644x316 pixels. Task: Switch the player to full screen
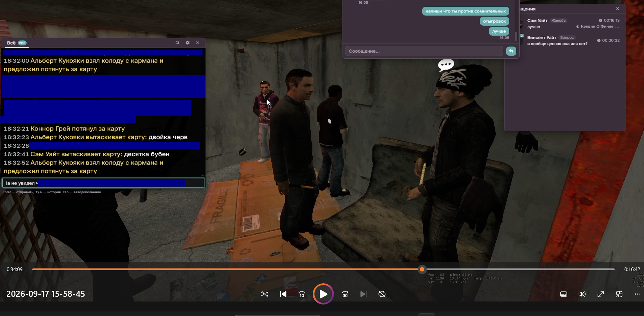click(x=601, y=294)
